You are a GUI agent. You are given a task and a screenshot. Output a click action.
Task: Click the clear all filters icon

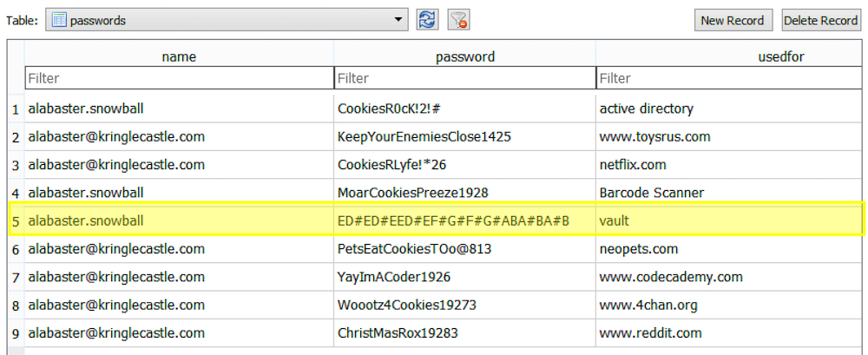coord(459,21)
